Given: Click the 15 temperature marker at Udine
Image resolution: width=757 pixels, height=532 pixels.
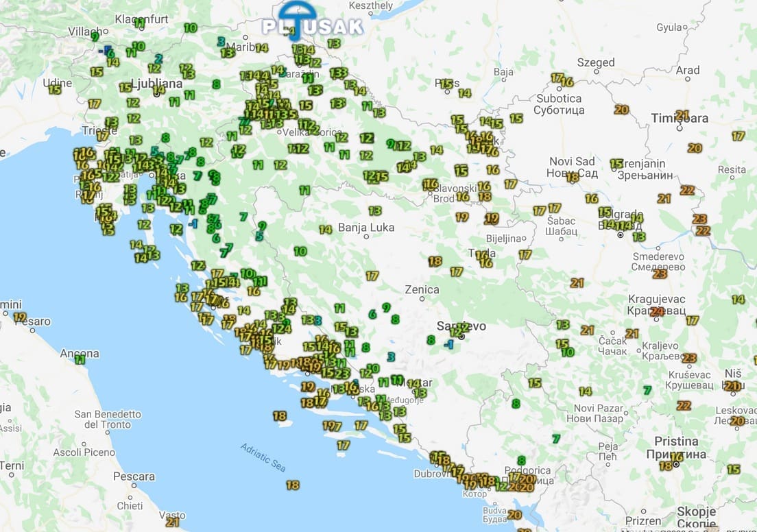Looking at the screenshot, I should coord(55,89).
